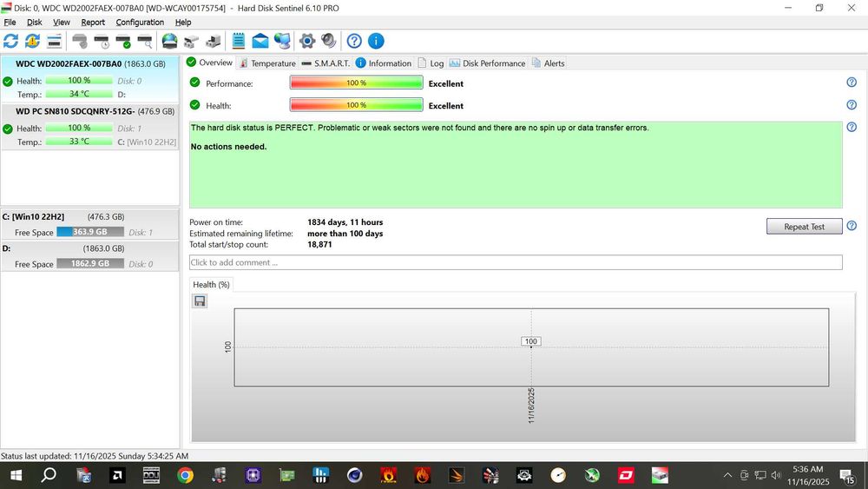Click the save floppy icon above health graph
Viewport: 868px width, 489px height.
click(200, 301)
